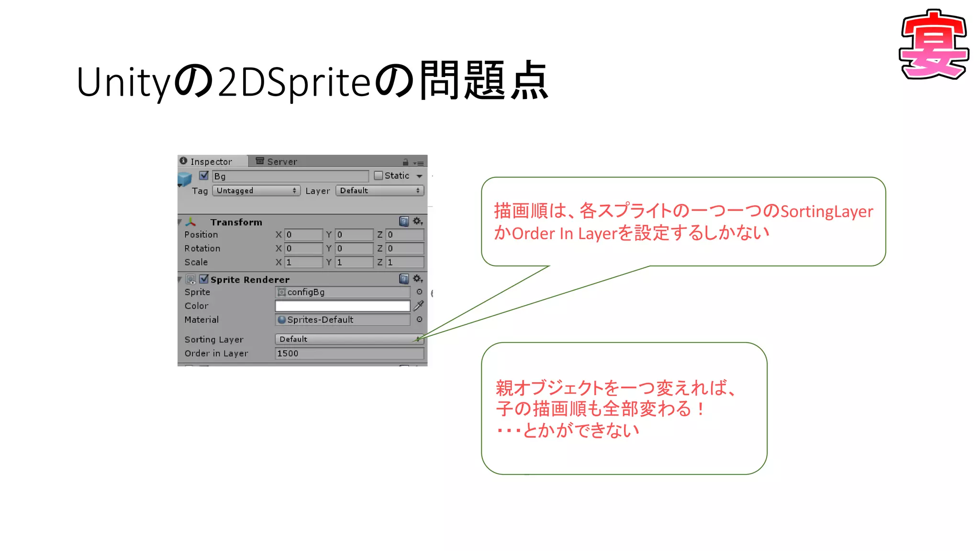Image resolution: width=980 pixels, height=551 pixels.
Task: Open the Inspector panel options menu
Action: 419,163
